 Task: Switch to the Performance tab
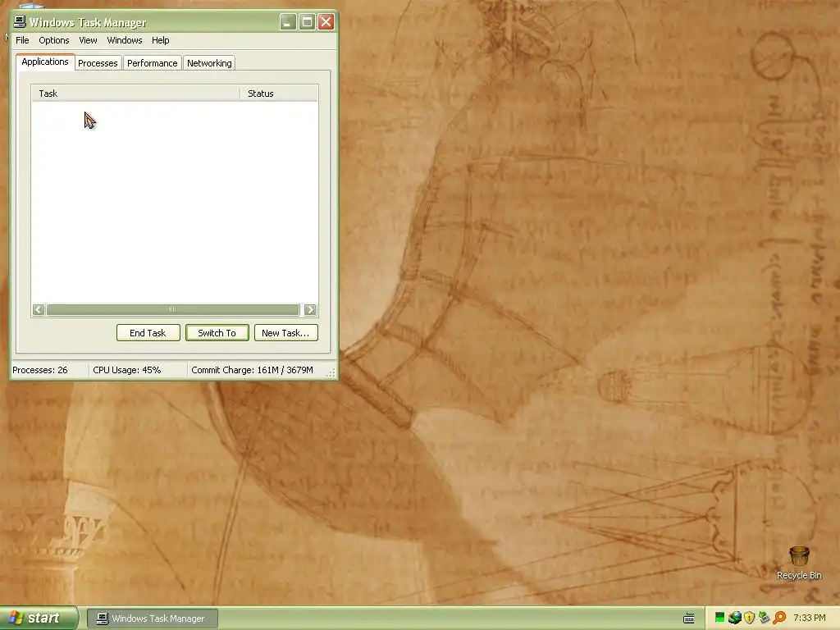pyautogui.click(x=152, y=63)
